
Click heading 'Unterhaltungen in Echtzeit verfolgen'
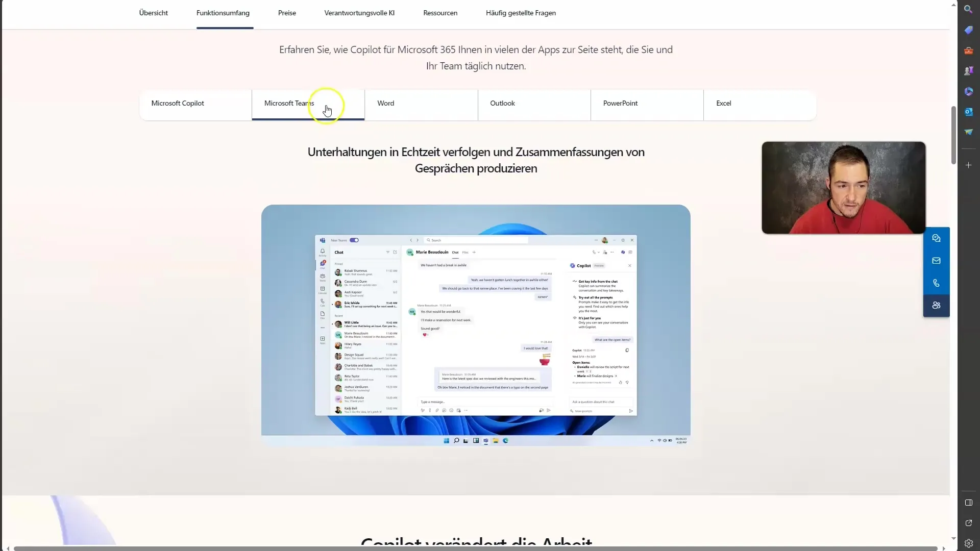[x=476, y=160]
